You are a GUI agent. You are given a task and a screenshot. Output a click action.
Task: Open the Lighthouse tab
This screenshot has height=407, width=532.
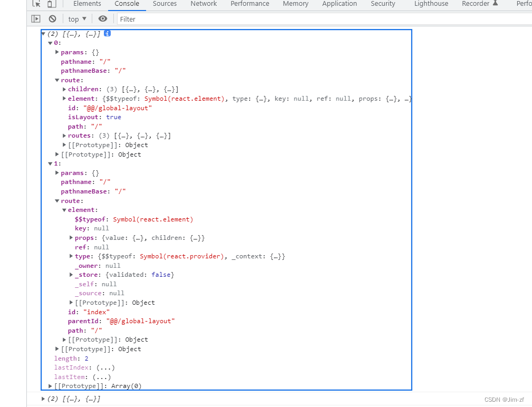coord(431,4)
